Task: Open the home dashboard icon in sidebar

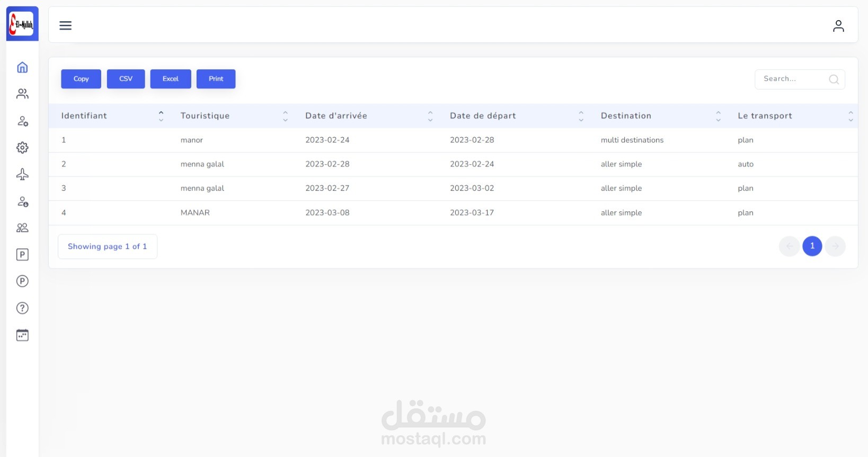Action: [x=22, y=67]
